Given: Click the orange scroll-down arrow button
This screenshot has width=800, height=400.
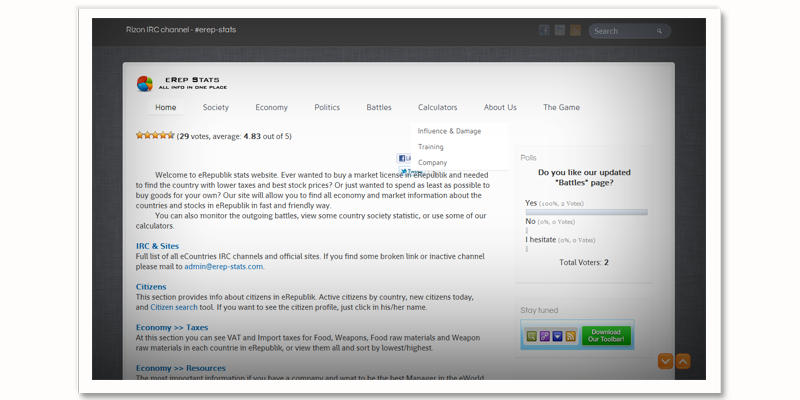Looking at the screenshot, I should (x=665, y=361).
